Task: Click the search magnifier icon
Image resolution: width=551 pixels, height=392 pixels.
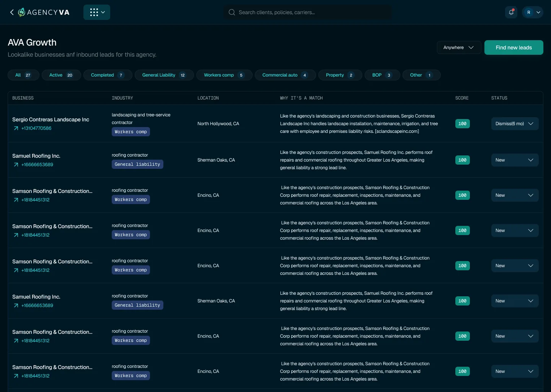Action: click(232, 12)
